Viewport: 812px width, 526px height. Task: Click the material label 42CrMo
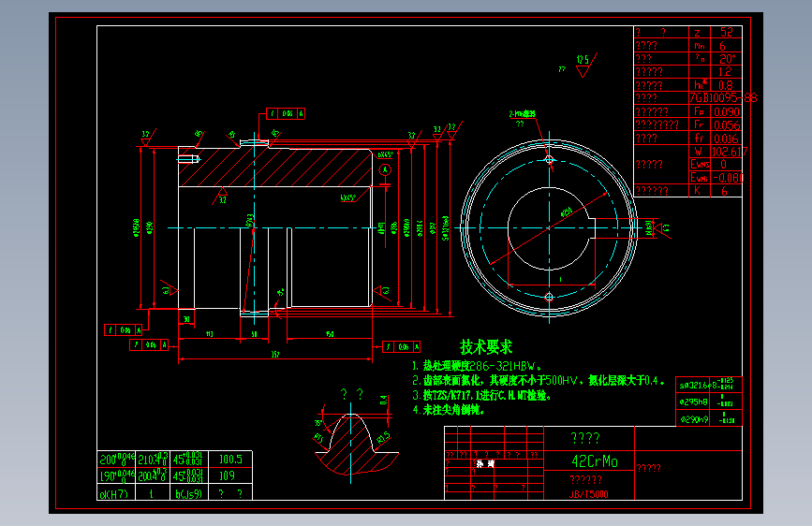pyautogui.click(x=595, y=461)
